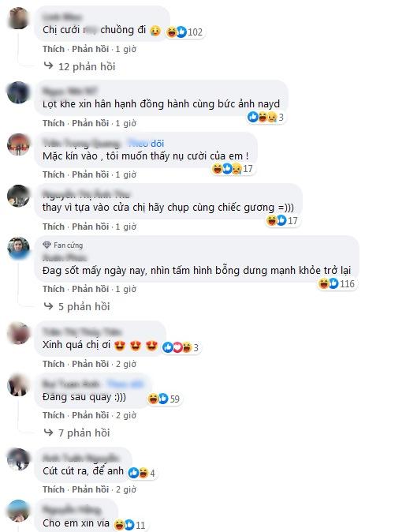Expand the 7 phản hồi replies
406x532 pixels.
tap(77, 433)
